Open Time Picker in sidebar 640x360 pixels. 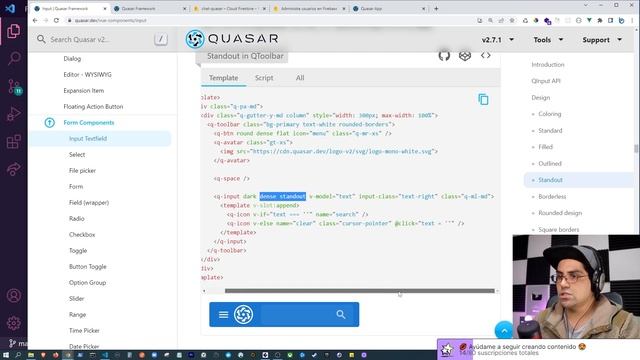84,330
